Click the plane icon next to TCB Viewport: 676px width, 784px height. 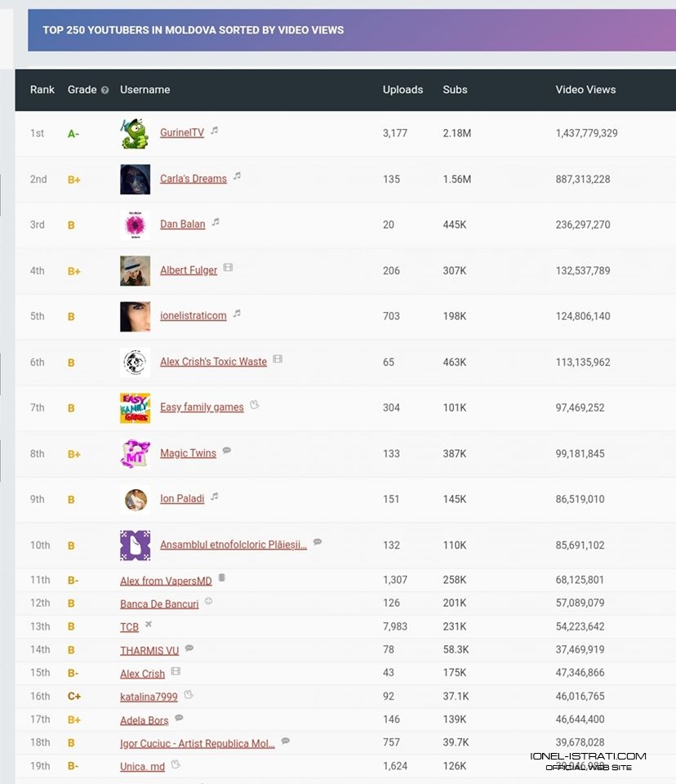(x=149, y=625)
